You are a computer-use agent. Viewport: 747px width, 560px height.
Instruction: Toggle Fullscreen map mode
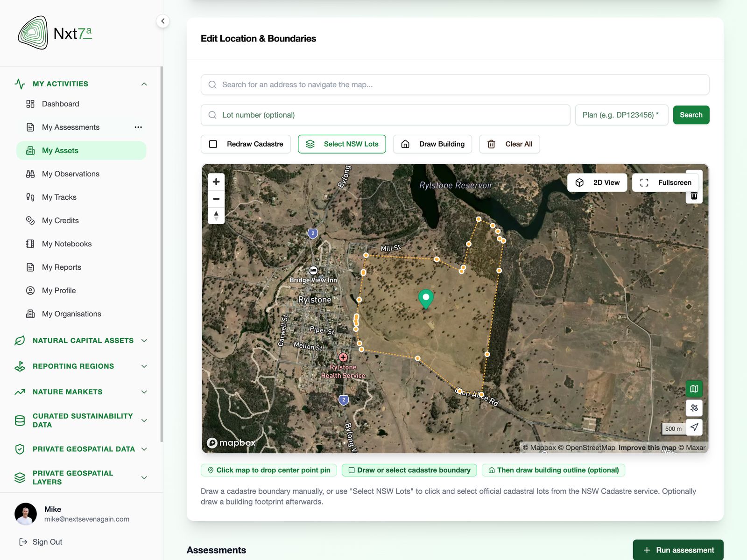point(665,182)
